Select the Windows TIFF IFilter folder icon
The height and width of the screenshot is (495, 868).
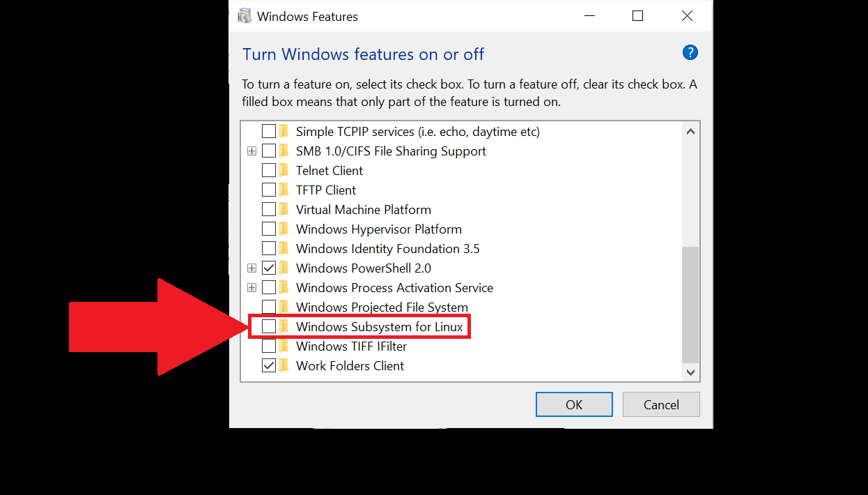point(284,346)
